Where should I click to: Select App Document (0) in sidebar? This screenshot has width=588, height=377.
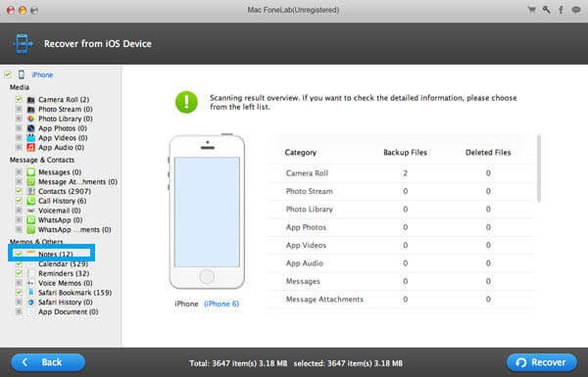pos(69,311)
